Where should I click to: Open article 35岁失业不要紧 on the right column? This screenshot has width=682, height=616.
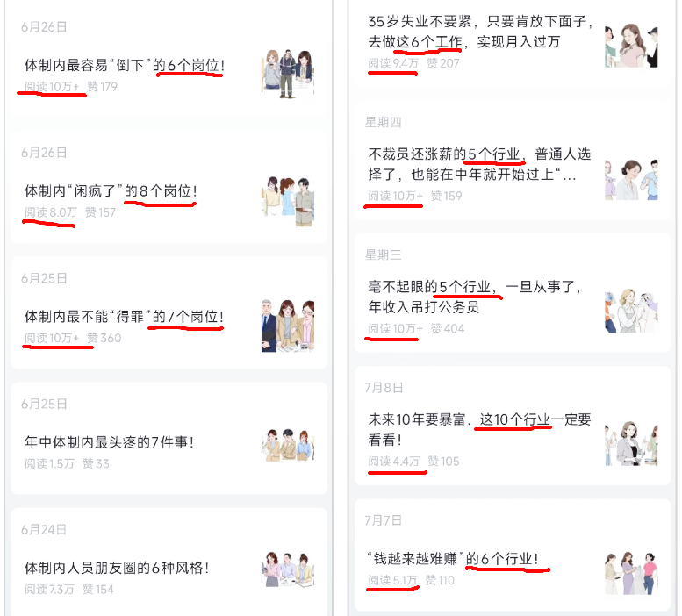(x=480, y=32)
